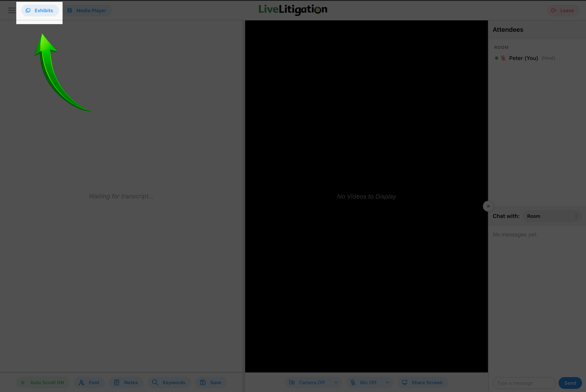Save the transcript
This screenshot has width=586, height=392.
tap(211, 383)
